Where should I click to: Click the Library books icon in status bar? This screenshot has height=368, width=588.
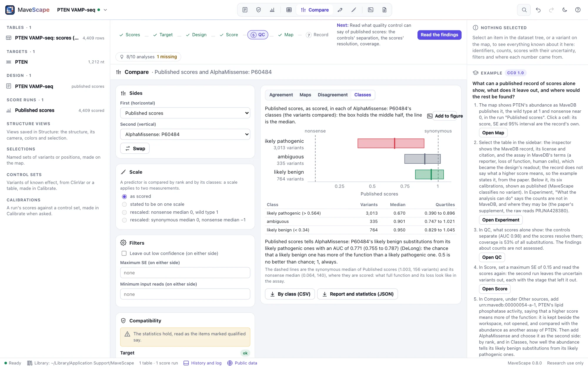coord(30,363)
